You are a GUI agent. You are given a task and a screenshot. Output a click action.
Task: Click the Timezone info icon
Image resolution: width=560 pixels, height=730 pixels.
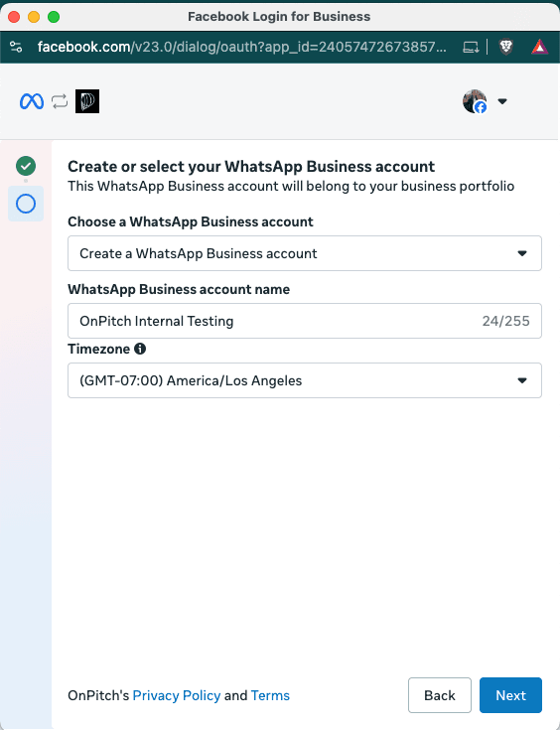tap(140, 349)
